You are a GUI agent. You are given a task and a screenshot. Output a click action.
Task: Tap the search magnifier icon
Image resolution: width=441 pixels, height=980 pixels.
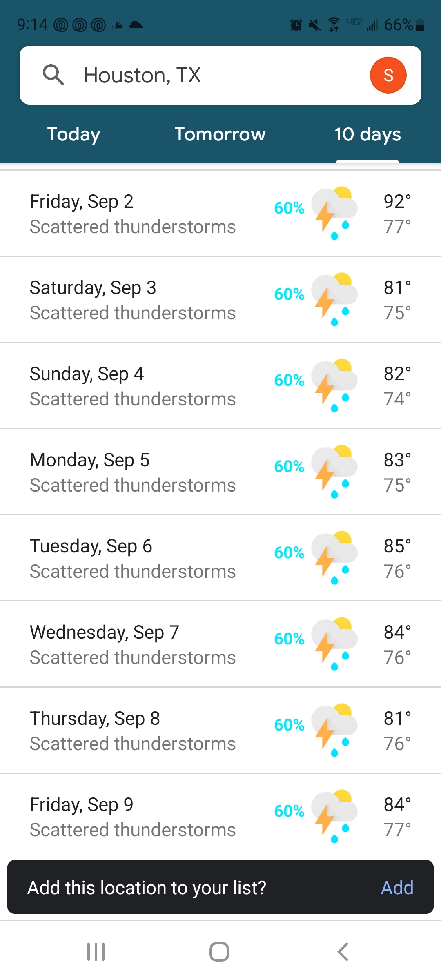pos(53,75)
